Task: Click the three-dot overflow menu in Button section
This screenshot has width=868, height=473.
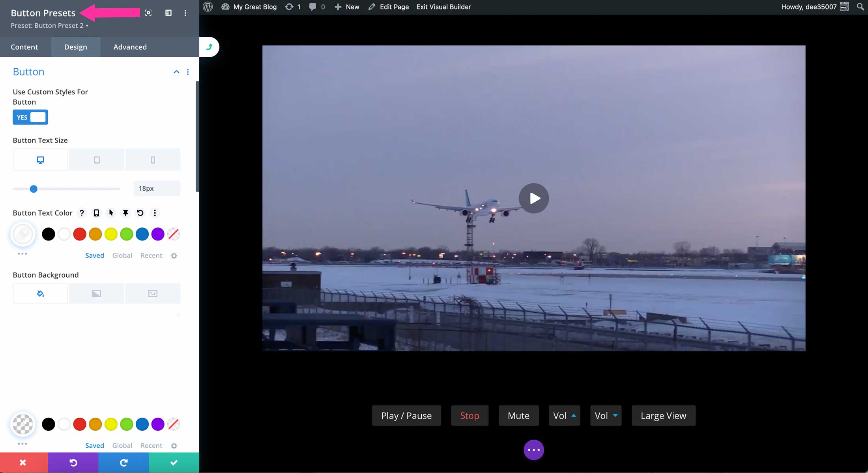Action: tap(187, 71)
